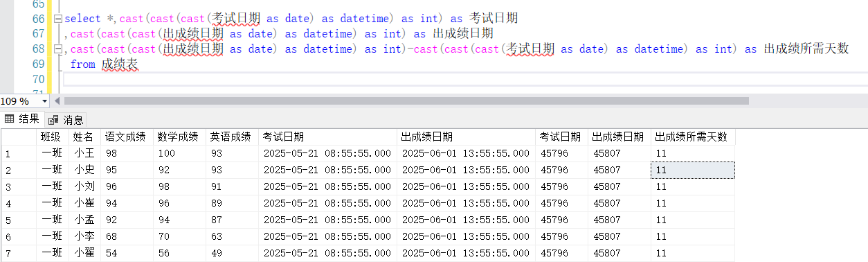Select row header number 6
The image size is (868, 262).
click(19, 236)
